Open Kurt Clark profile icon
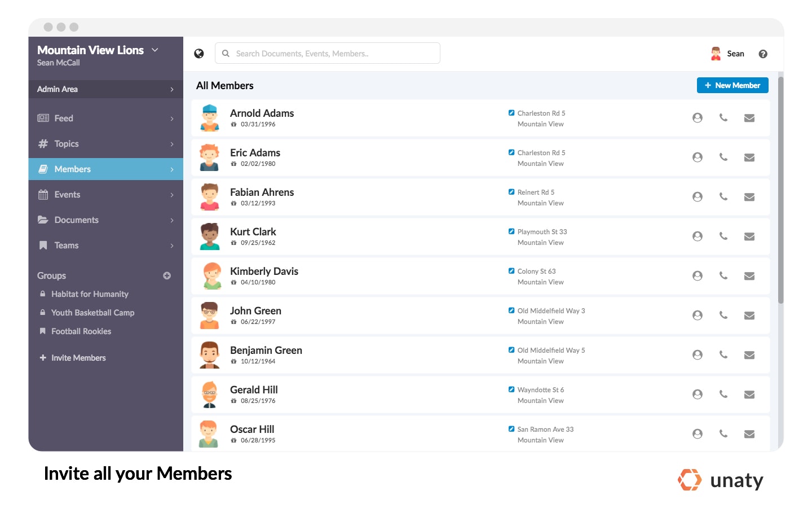The image size is (812, 508). (x=698, y=237)
